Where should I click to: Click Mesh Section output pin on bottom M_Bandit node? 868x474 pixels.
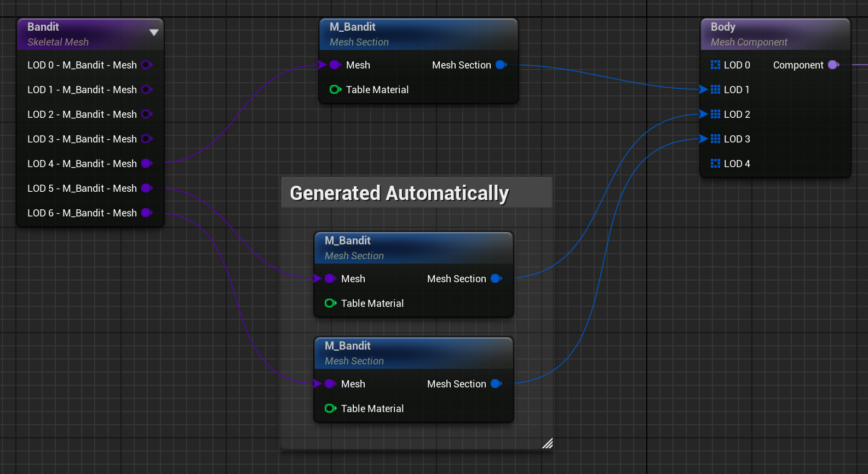496,384
